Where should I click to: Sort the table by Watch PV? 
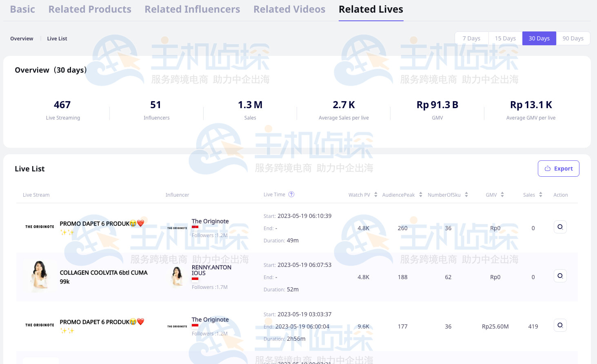tap(375, 195)
